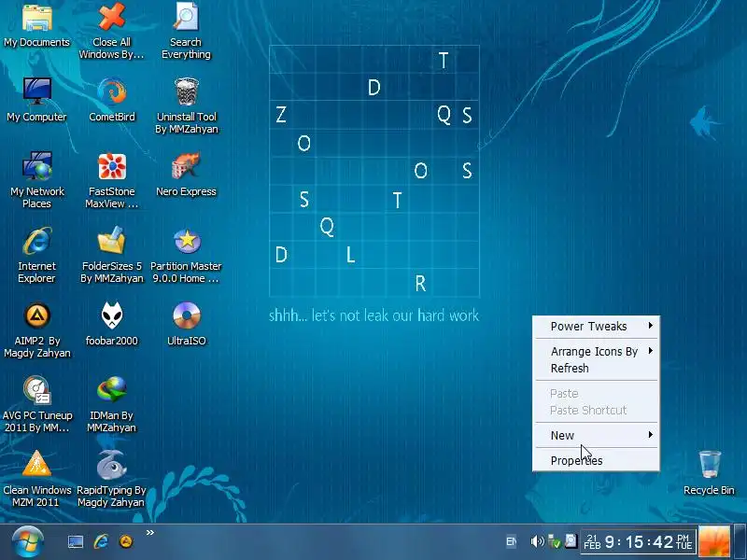Open the My Documents desktop icon
The height and width of the screenshot is (560, 747).
pyautogui.click(x=37, y=25)
